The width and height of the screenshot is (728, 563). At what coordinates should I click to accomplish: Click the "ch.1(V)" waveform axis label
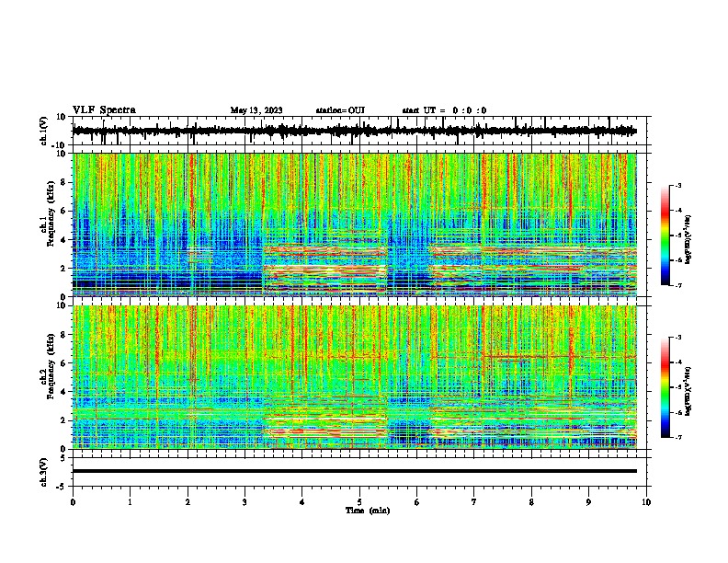pos(44,131)
